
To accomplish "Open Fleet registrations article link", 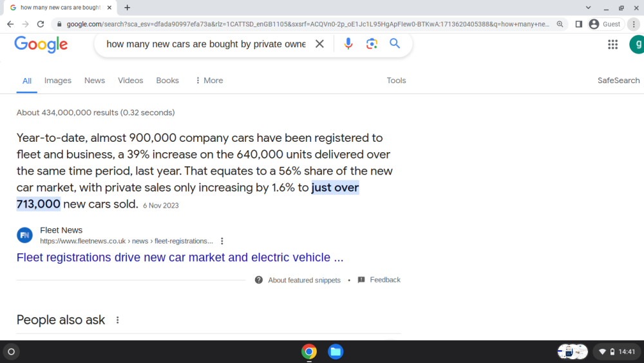I will [180, 257].
